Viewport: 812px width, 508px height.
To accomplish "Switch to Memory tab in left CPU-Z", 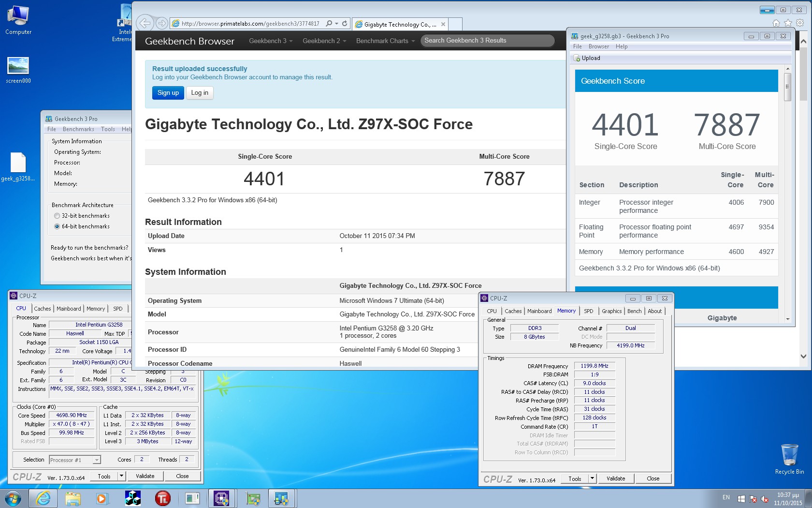I will coord(96,309).
